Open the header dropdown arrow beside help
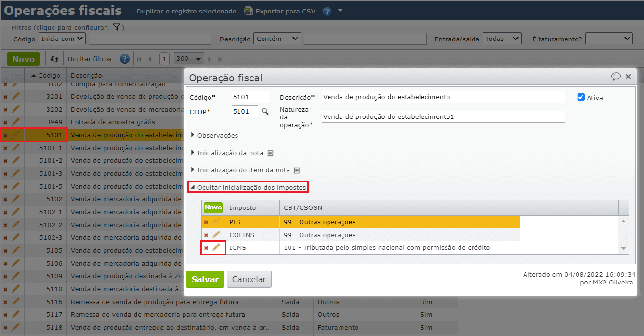This screenshot has width=644, height=336. tap(340, 10)
